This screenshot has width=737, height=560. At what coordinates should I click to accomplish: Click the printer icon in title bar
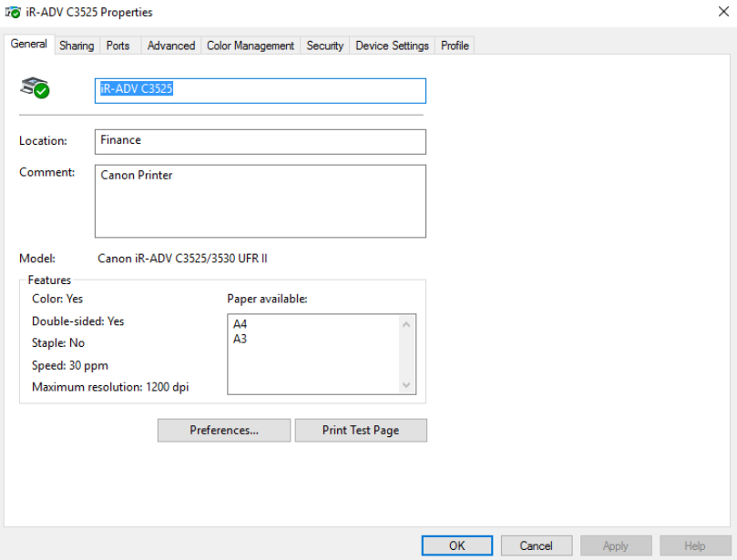pos(13,12)
